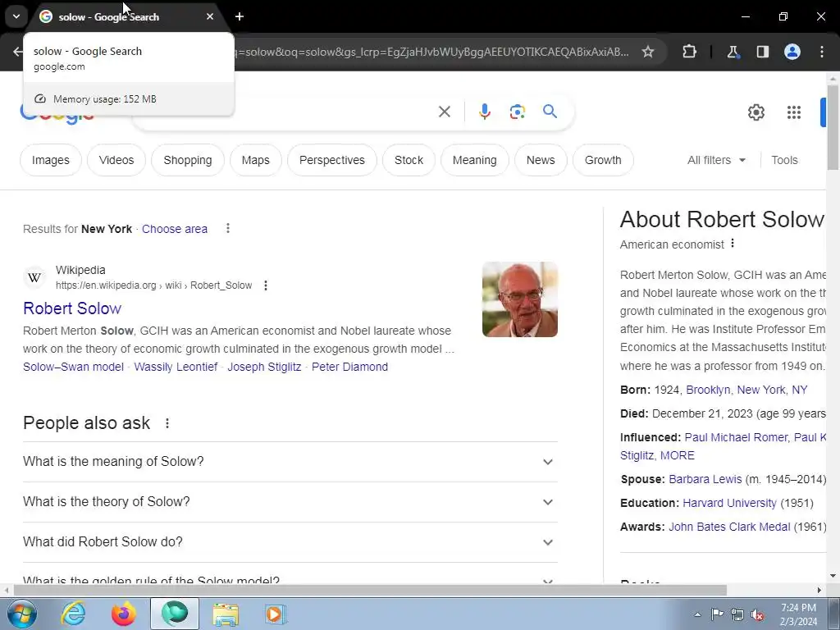The width and height of the screenshot is (840, 630).
Task: Open the Robert Solow Wikipedia result
Action: tap(72, 308)
